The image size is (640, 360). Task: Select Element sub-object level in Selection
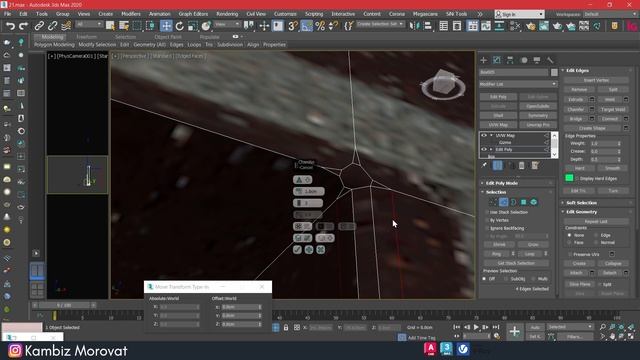[x=533, y=202]
